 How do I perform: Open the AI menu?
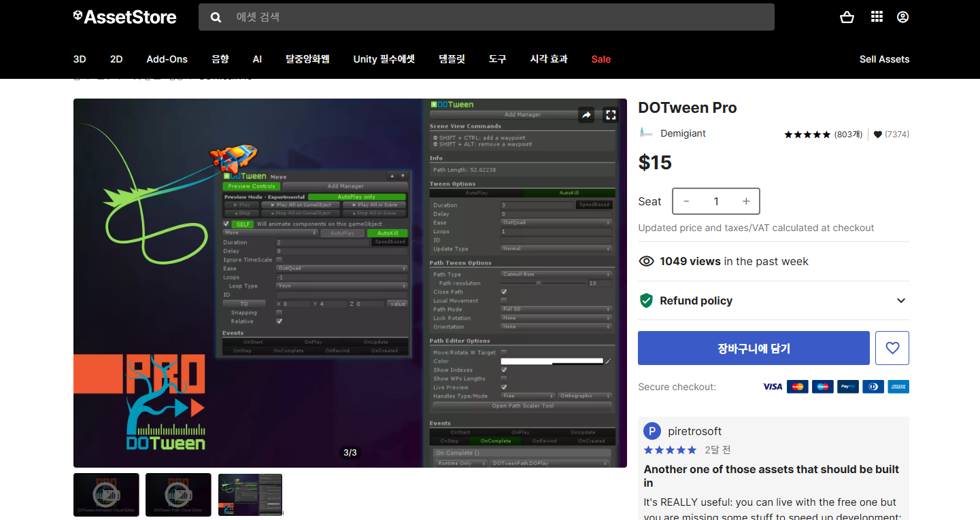pos(257,59)
